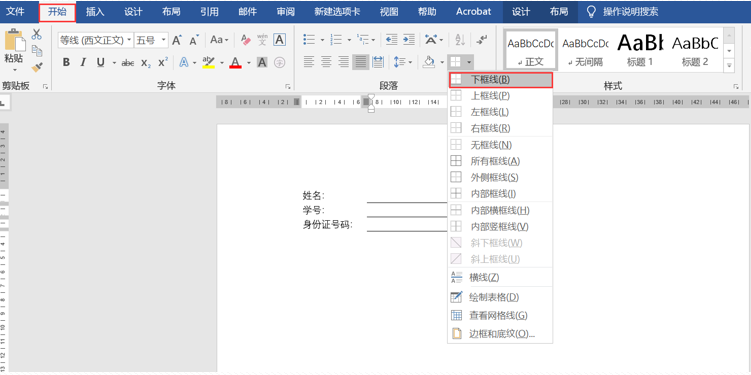This screenshot has height=375, width=751.
Task: Toggle Bold formatting
Action: pyautogui.click(x=66, y=62)
